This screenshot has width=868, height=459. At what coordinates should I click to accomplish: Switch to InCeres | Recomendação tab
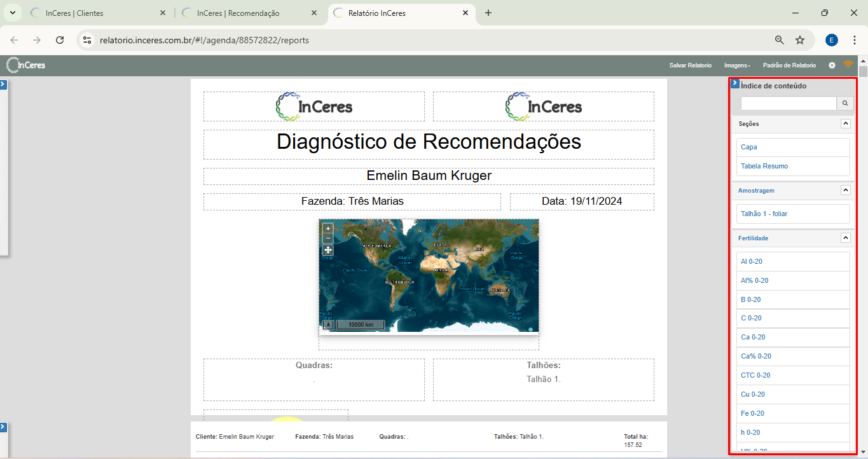click(250, 13)
